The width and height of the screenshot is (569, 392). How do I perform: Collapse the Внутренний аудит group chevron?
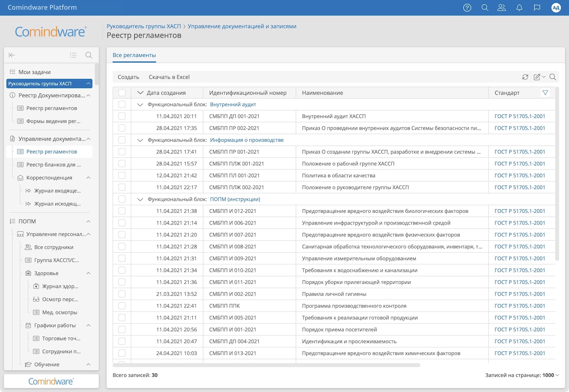tap(140, 105)
